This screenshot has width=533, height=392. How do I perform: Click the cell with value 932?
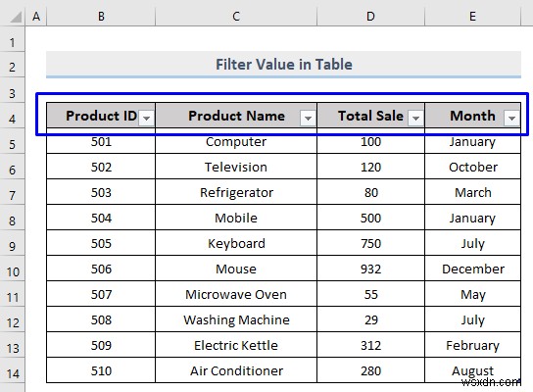click(x=370, y=269)
